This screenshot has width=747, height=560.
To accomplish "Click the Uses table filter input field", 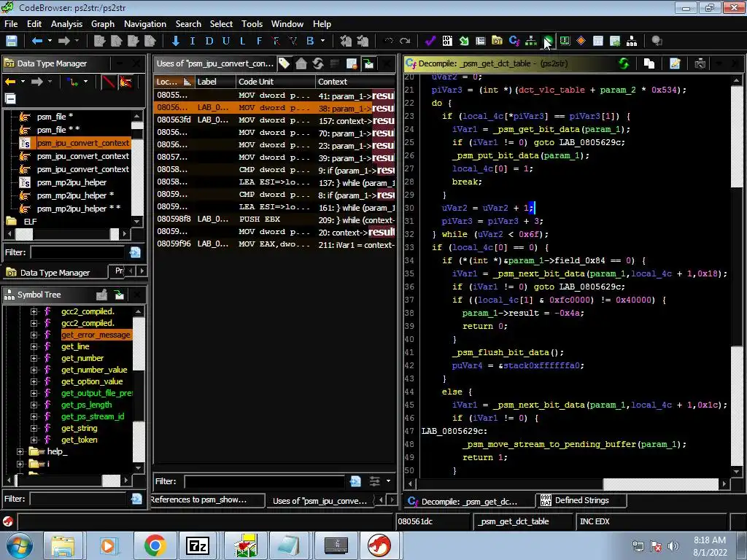I will [x=264, y=481].
